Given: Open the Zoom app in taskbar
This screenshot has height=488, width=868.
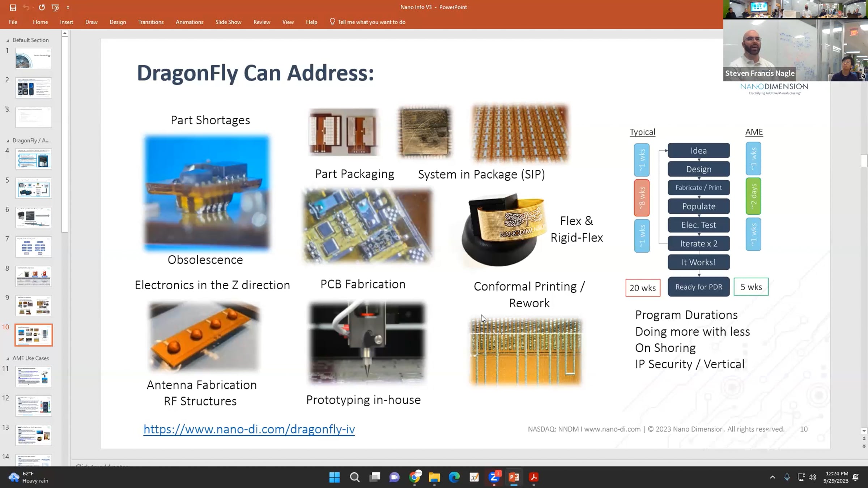Looking at the screenshot, I should point(494,477).
